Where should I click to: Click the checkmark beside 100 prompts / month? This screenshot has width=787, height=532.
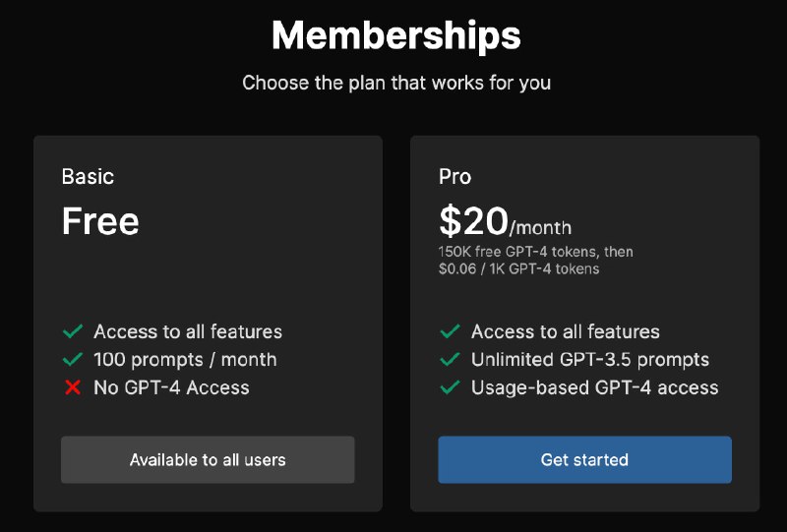72,360
